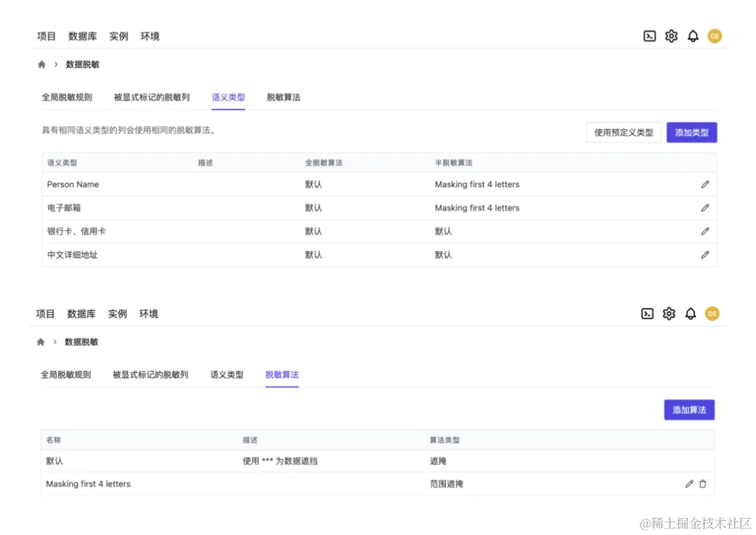
Task: Switch to the 全局脱敏规则 tab
Action: (67, 97)
